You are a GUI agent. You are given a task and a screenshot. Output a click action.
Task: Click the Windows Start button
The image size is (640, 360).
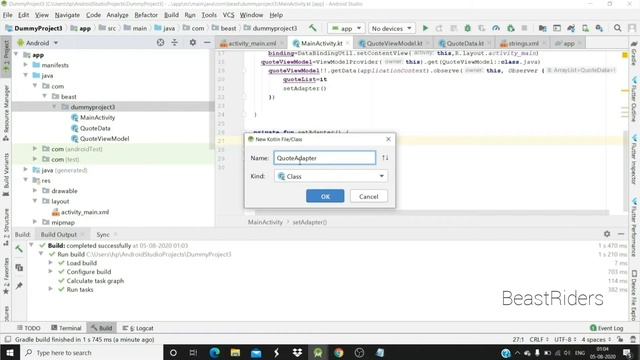point(10,353)
